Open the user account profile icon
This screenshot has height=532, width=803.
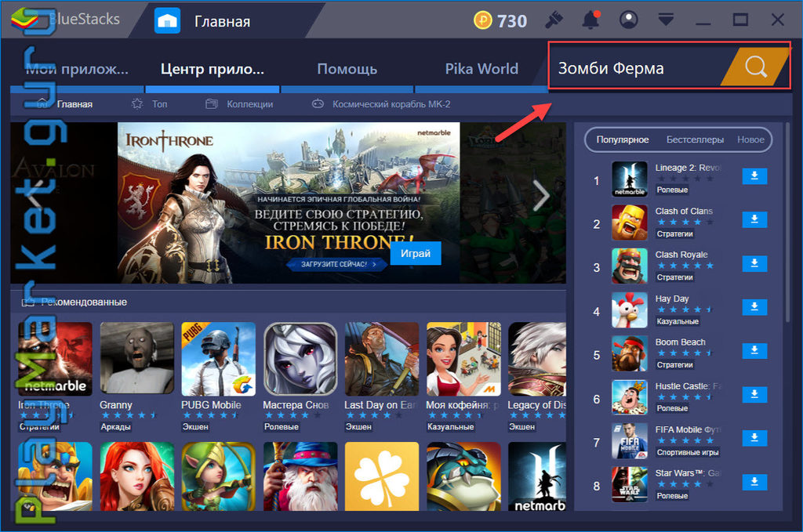click(x=628, y=20)
